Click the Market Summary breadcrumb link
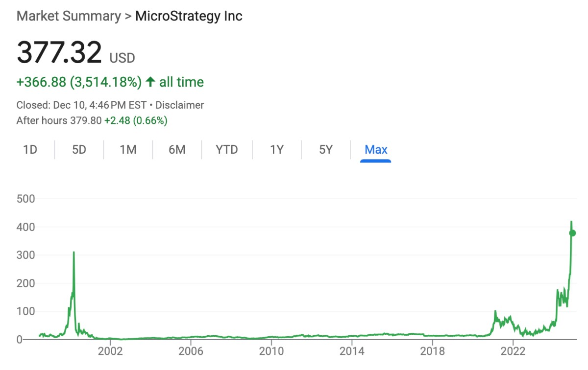Image resolution: width=588 pixels, height=370 pixels. coord(68,16)
